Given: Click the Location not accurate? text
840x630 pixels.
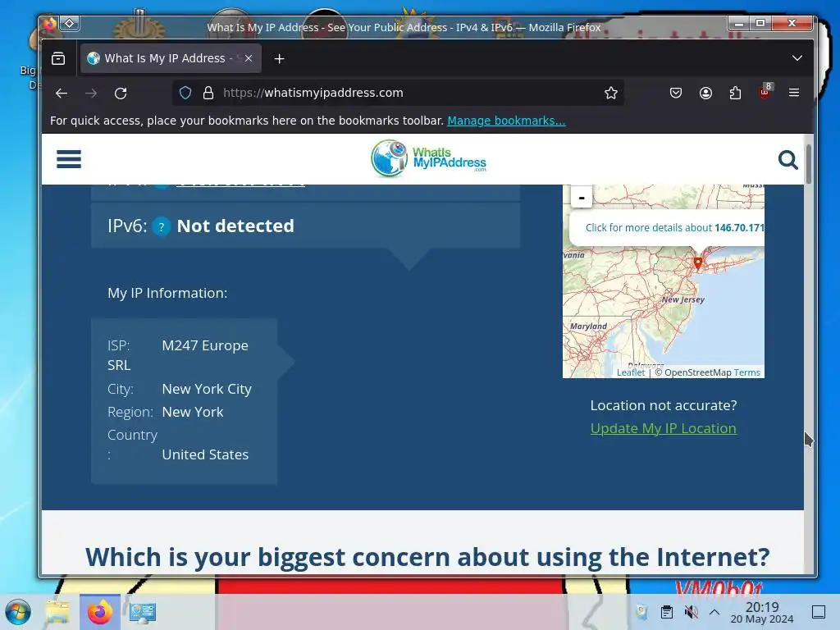Looking at the screenshot, I should (663, 405).
